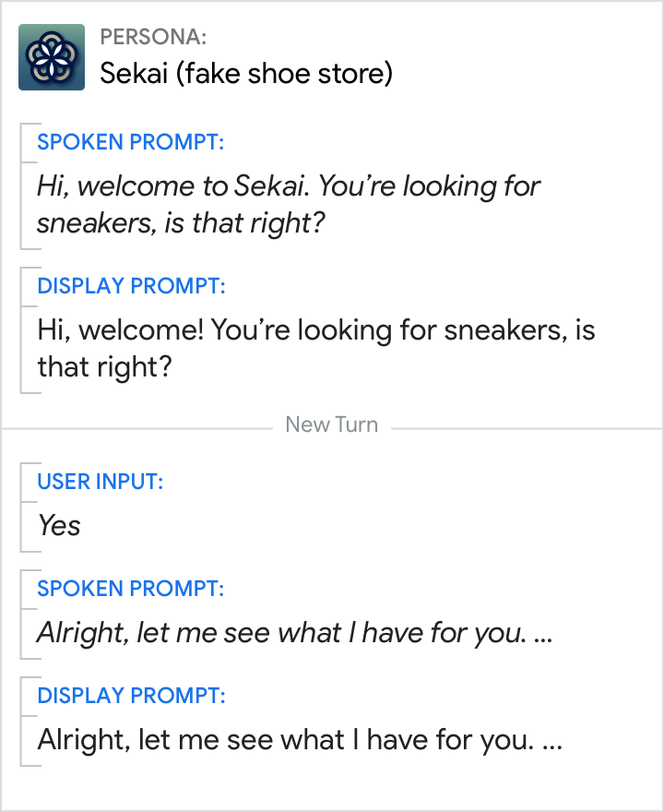664x812 pixels.
Task: Click the divider line right of "New Turn"
Action: point(526,427)
